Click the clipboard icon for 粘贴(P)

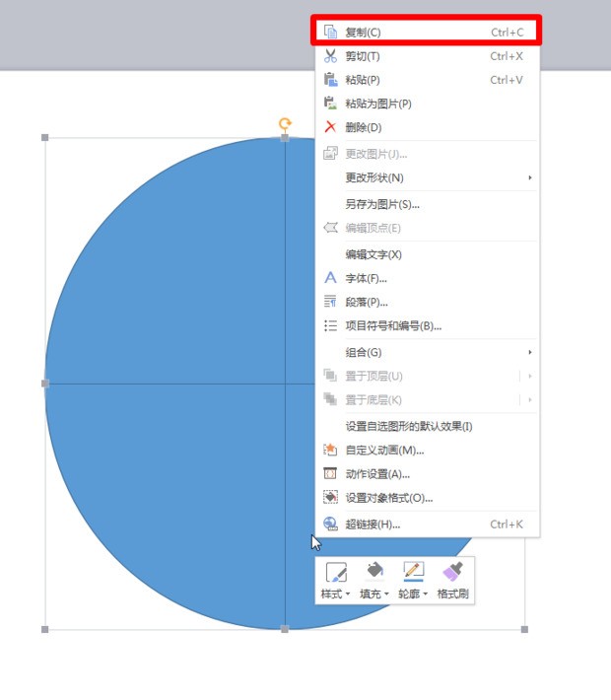click(330, 80)
